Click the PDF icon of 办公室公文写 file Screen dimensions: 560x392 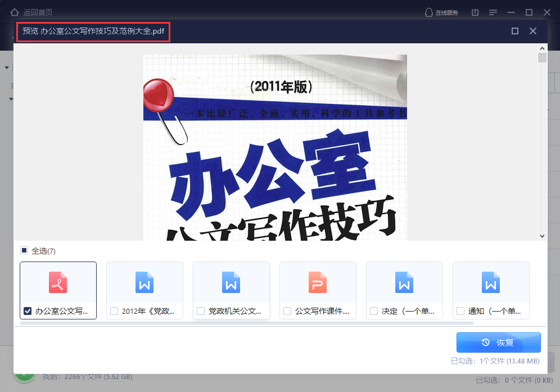[58, 282]
